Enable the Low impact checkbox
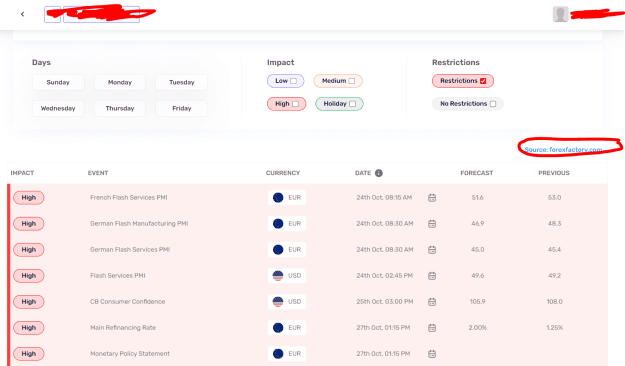Image resolution: width=625 pixels, height=366 pixels. point(294,81)
